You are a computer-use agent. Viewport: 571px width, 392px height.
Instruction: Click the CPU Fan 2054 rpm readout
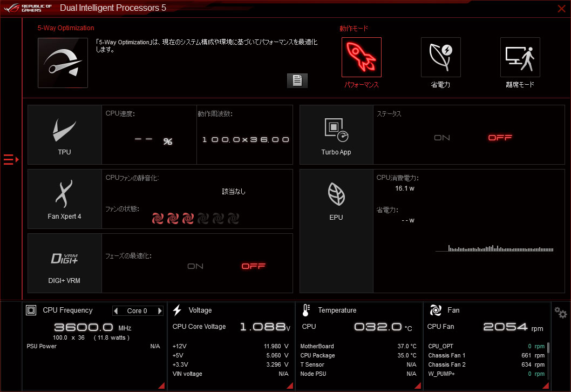coord(513,327)
